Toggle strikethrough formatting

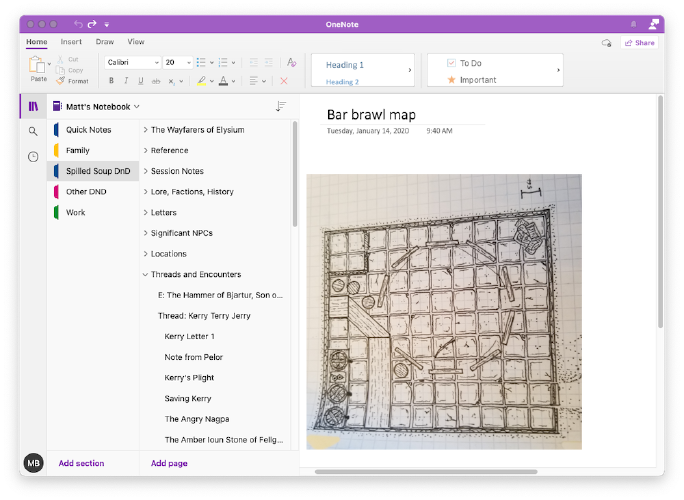pos(156,81)
